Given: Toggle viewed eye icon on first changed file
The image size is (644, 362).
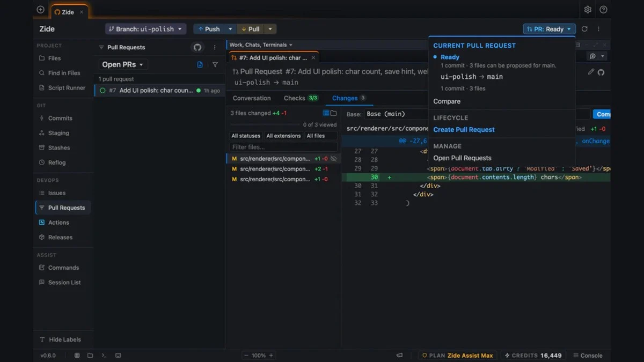Looking at the screenshot, I should click(x=333, y=159).
